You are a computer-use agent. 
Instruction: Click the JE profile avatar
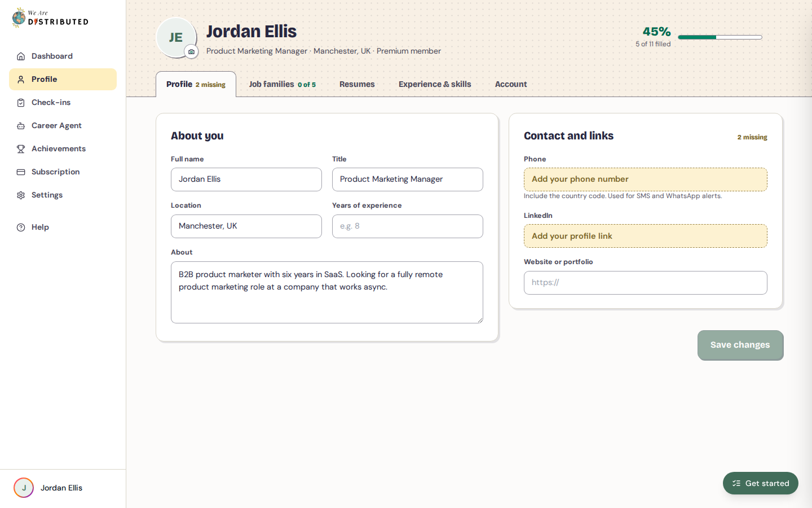pos(176,38)
